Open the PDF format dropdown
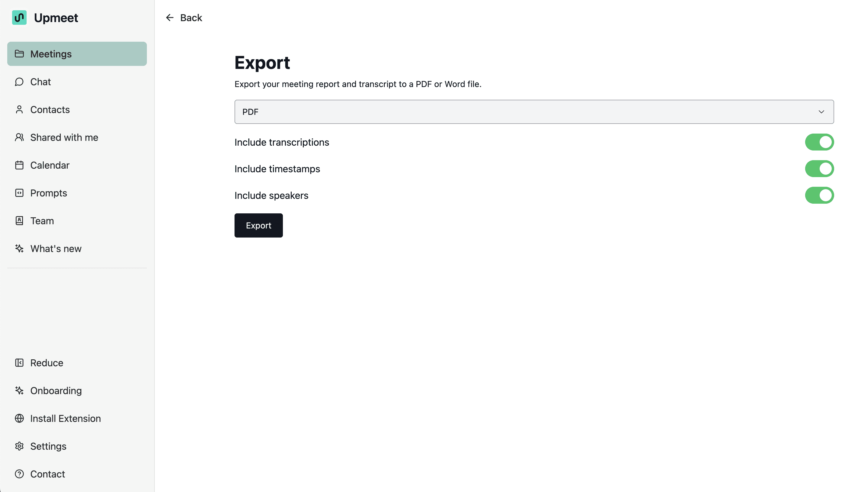 click(x=534, y=112)
